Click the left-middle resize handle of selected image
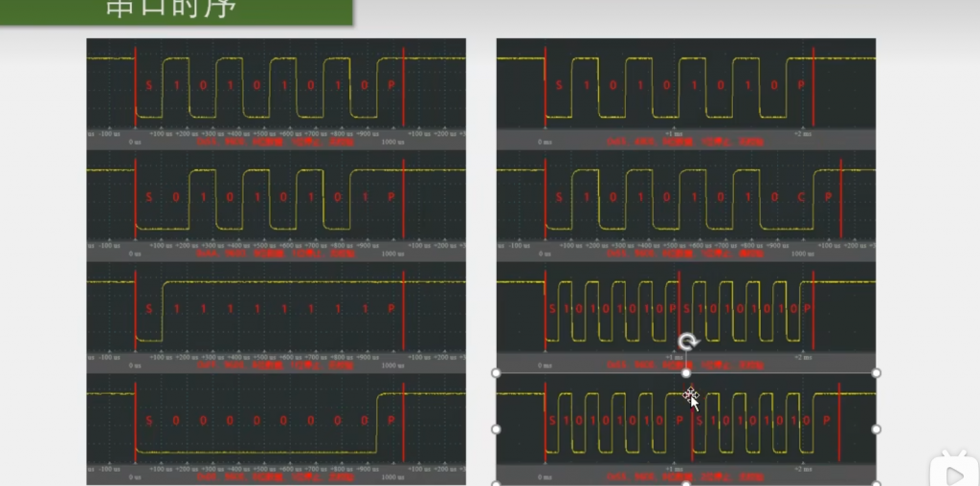This screenshot has width=980, height=486. 496,429
